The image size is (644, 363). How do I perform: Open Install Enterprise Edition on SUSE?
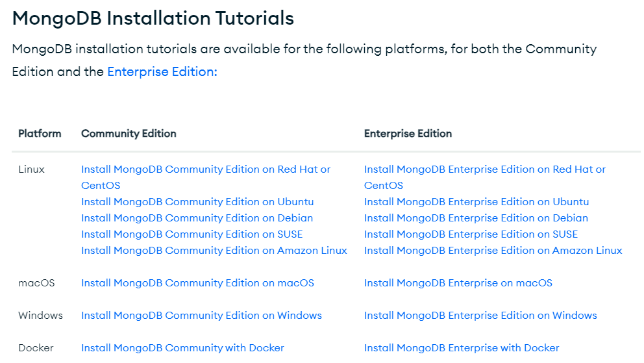(x=471, y=234)
